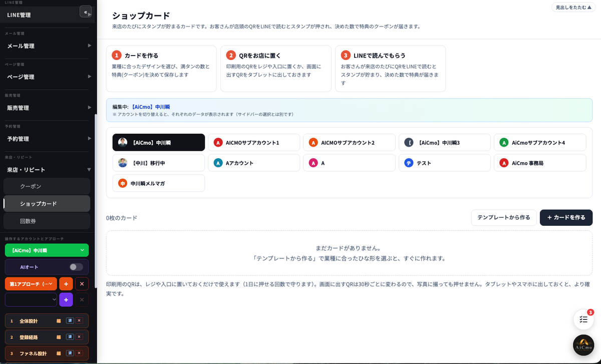Click the + カードを作る button
The height and width of the screenshot is (364, 601).
tap(566, 218)
